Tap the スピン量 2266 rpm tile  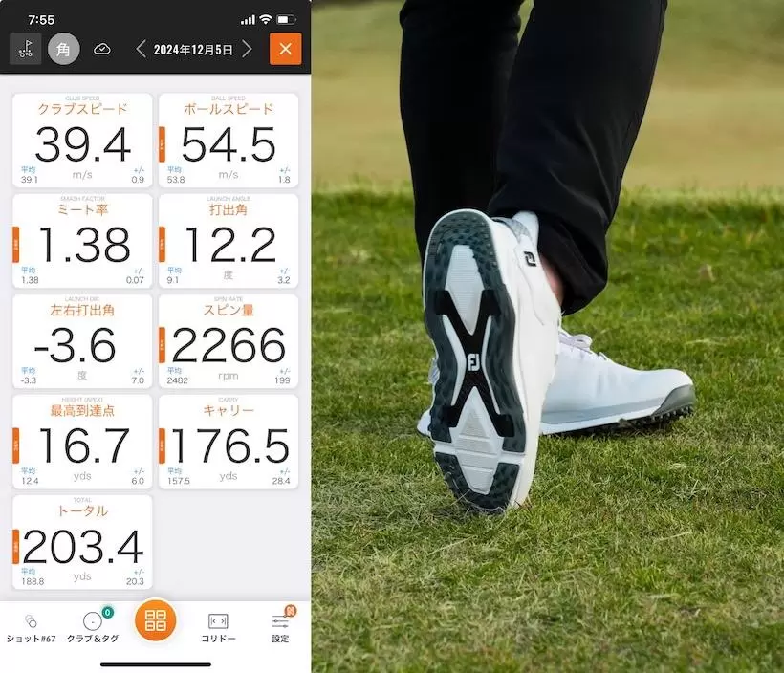229,341
